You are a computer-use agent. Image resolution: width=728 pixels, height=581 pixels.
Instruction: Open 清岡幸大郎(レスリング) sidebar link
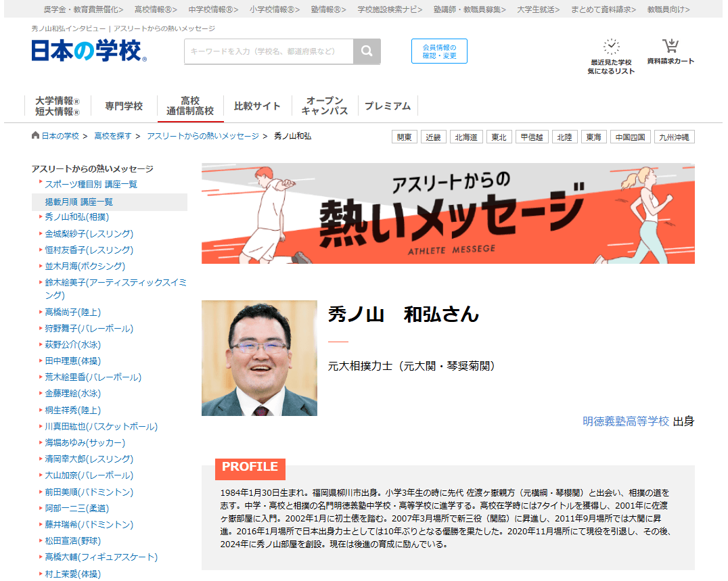pyautogui.click(x=89, y=459)
